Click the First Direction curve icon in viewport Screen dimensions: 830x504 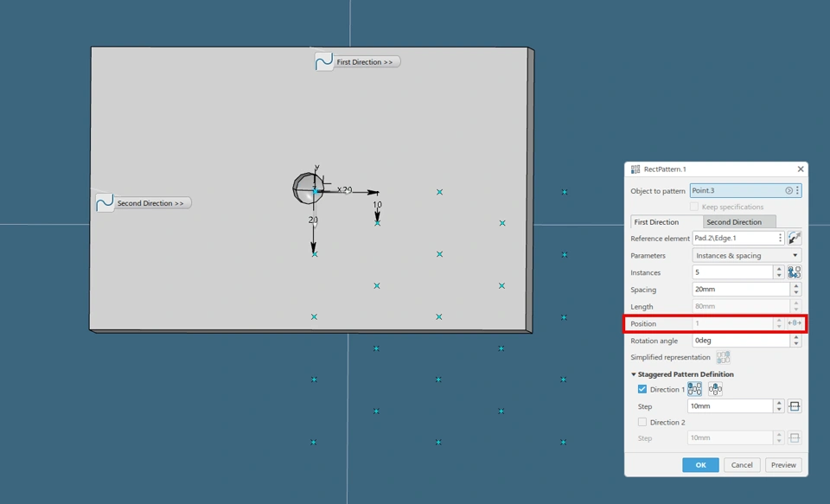click(324, 62)
